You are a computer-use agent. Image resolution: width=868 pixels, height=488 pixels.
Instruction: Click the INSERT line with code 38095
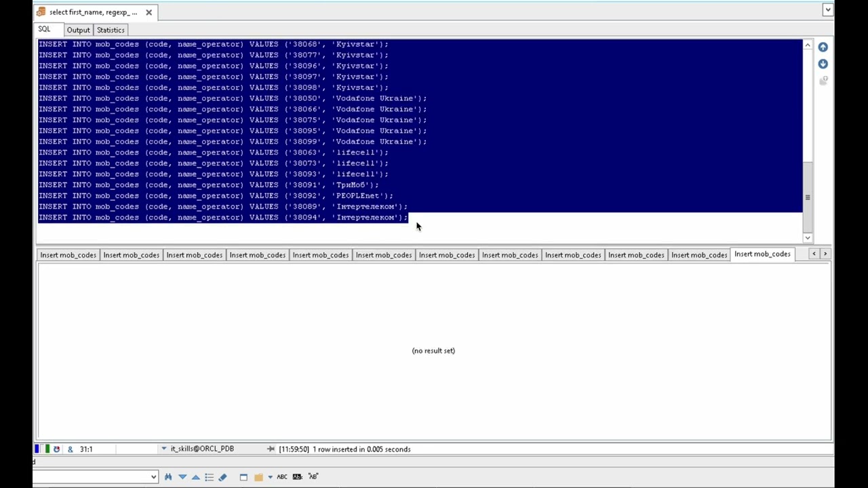point(233,131)
